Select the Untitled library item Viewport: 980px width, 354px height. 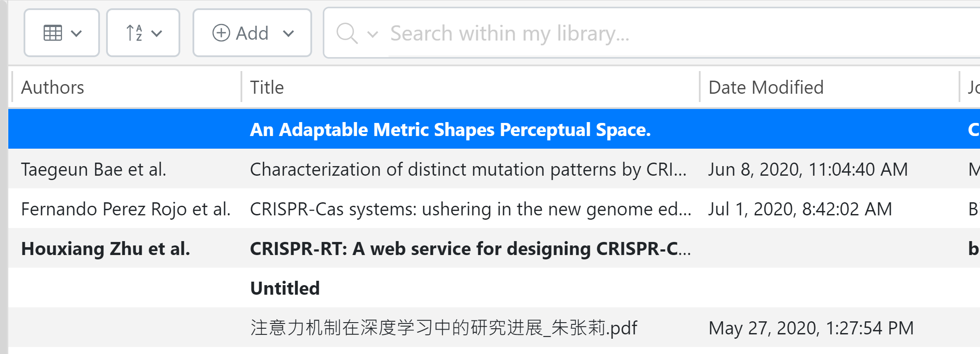point(285,288)
